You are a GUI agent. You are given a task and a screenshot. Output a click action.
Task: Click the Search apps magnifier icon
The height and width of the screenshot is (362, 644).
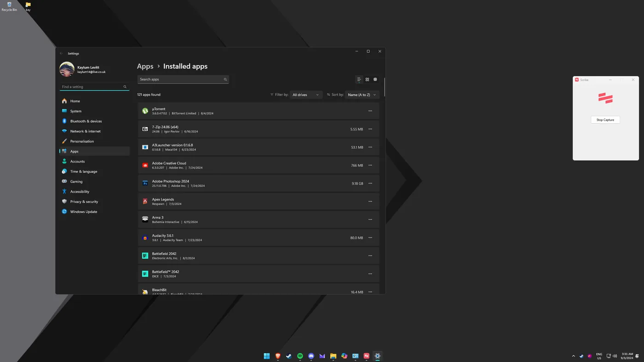225,79
